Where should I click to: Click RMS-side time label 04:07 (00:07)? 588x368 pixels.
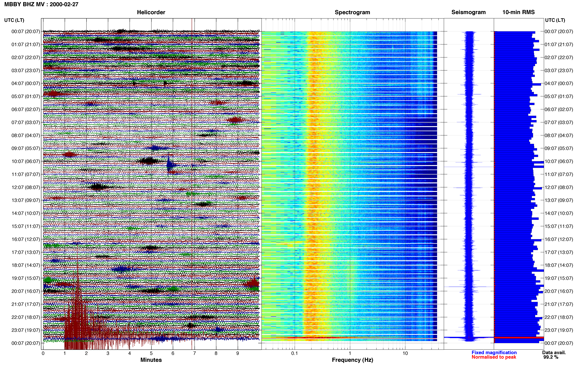pyautogui.click(x=559, y=83)
